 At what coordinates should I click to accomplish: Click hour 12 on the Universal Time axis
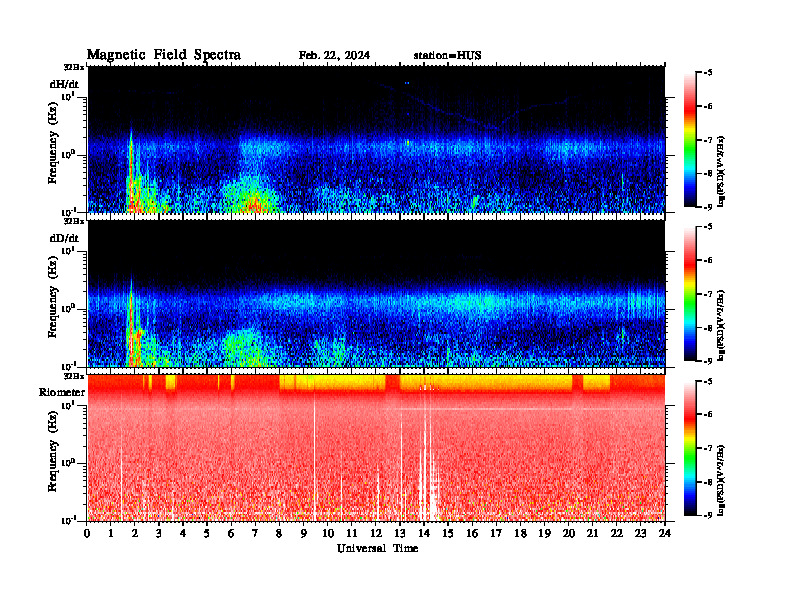pyautogui.click(x=376, y=534)
